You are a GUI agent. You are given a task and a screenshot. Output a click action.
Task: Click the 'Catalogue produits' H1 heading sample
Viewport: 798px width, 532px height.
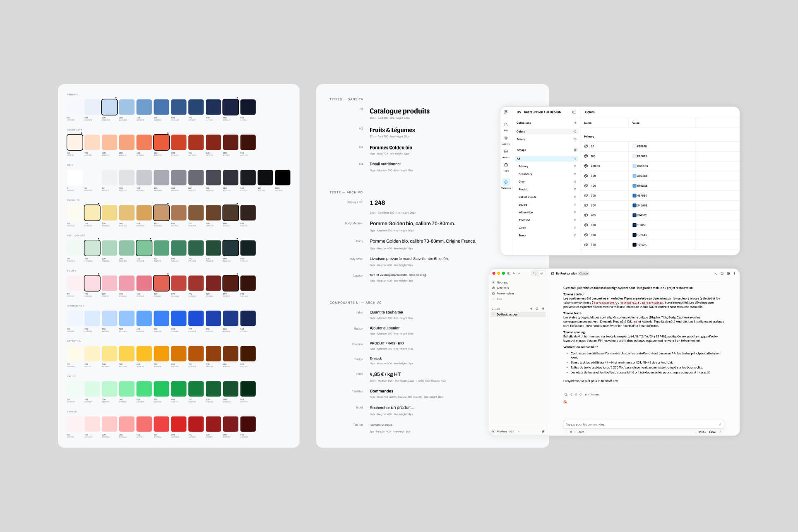pos(399,111)
